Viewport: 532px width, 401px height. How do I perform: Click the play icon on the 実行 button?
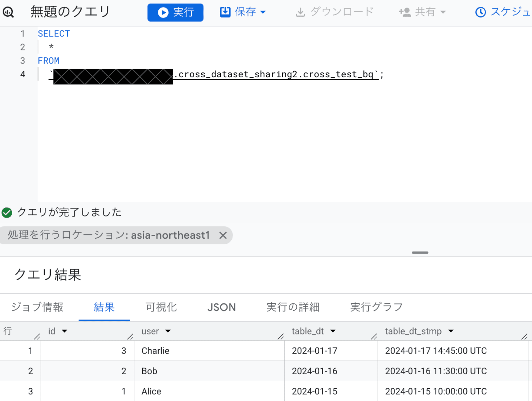tap(163, 12)
